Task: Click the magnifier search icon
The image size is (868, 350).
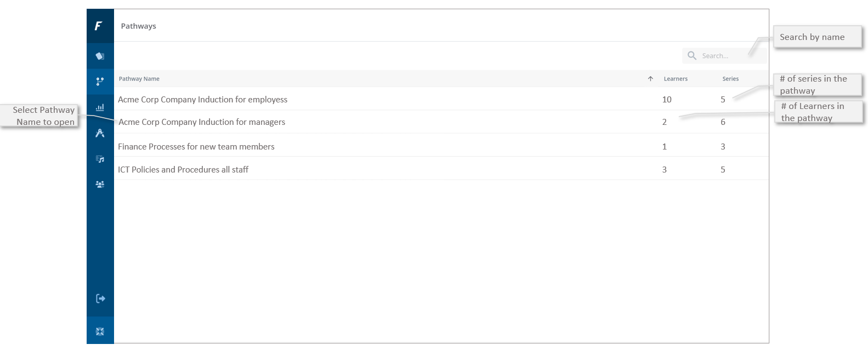Action: [x=692, y=56]
